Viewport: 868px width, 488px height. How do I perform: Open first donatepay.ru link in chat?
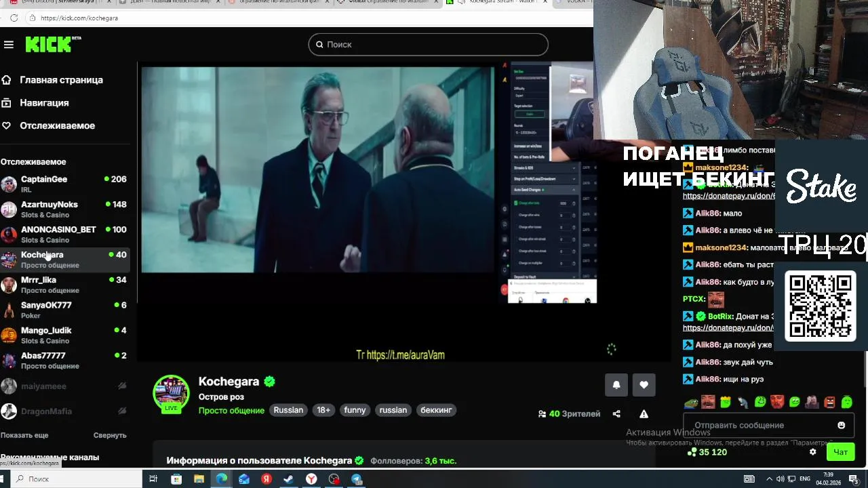[x=728, y=196]
